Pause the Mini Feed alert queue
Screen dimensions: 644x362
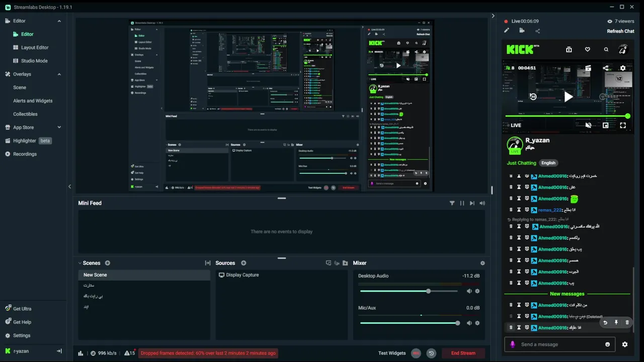(462, 203)
